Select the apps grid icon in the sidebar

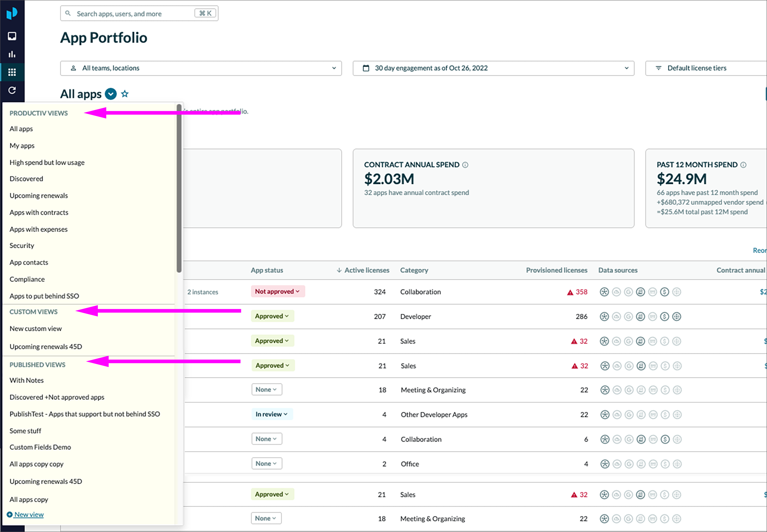12,72
